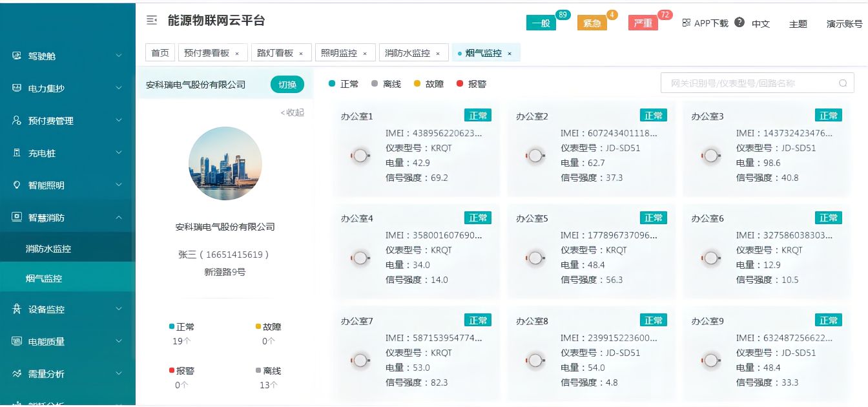Expand the 设备监控 sidebar menu
Screen dimensions: 868x407
click(67, 309)
